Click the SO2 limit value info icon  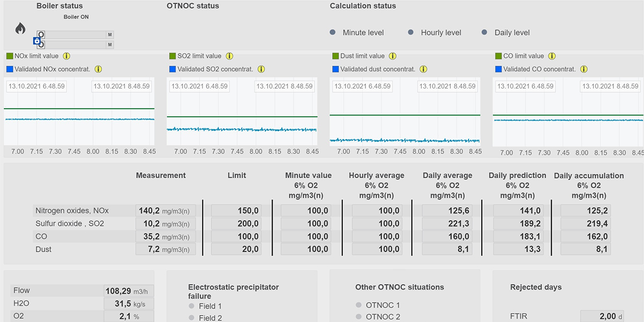(230, 56)
